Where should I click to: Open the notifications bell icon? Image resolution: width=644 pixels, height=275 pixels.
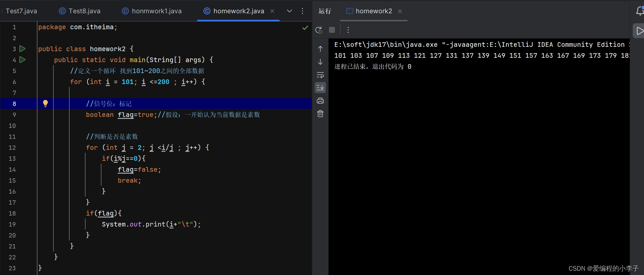pos(640,11)
